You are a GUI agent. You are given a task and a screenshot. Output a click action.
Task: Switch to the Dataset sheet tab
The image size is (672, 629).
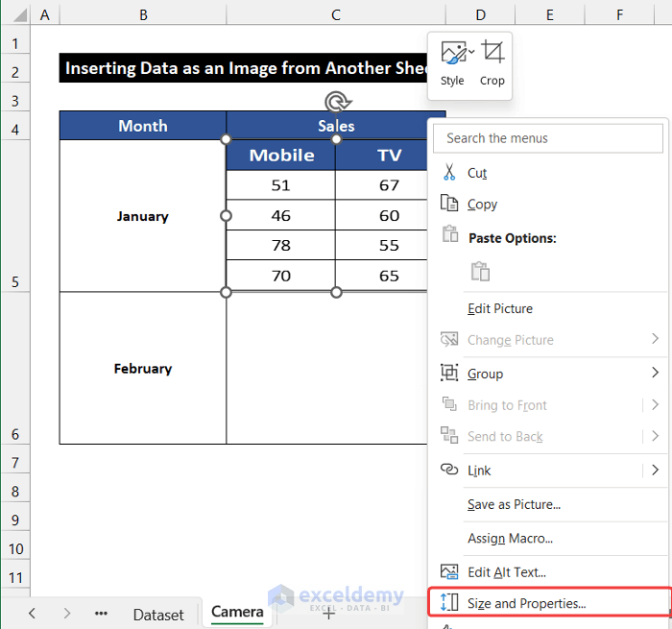(158, 615)
